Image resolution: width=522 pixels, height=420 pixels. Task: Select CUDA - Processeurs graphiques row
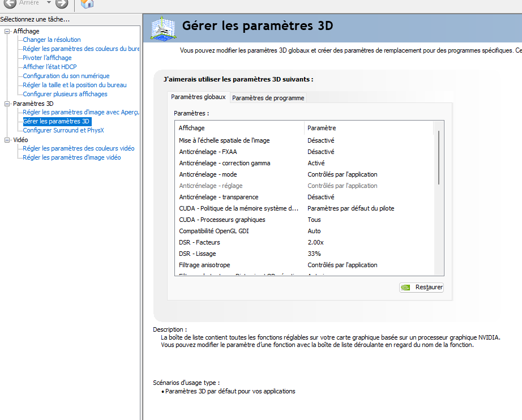[304, 220]
